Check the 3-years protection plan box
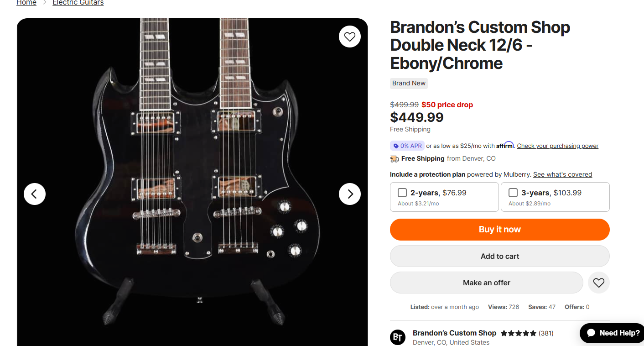The height and width of the screenshot is (346, 644). (513, 193)
